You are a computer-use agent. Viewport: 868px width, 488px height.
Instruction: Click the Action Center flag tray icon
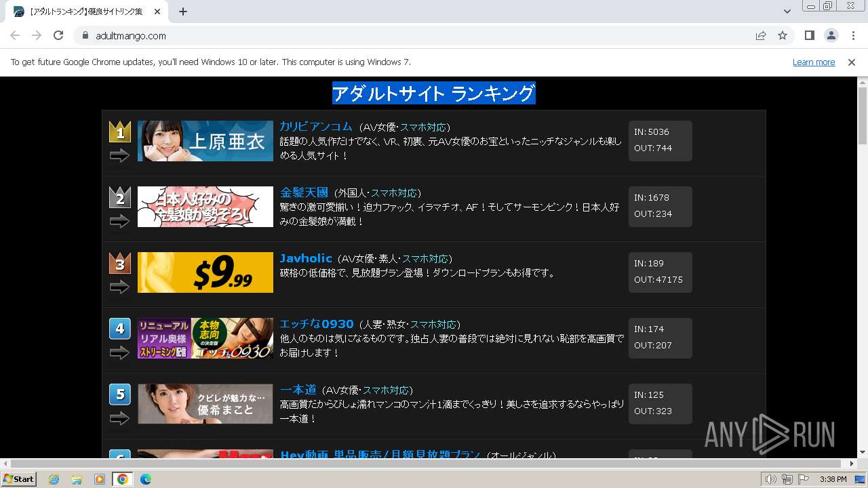click(x=804, y=479)
